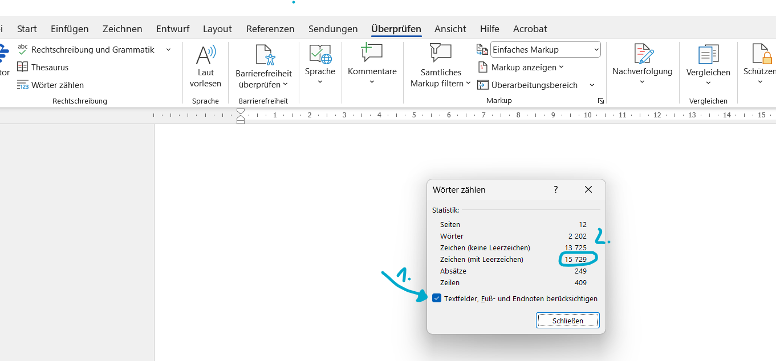Click the Zeichen (keine Leerzeichen) label
776x362 pixels.
tap(485, 248)
